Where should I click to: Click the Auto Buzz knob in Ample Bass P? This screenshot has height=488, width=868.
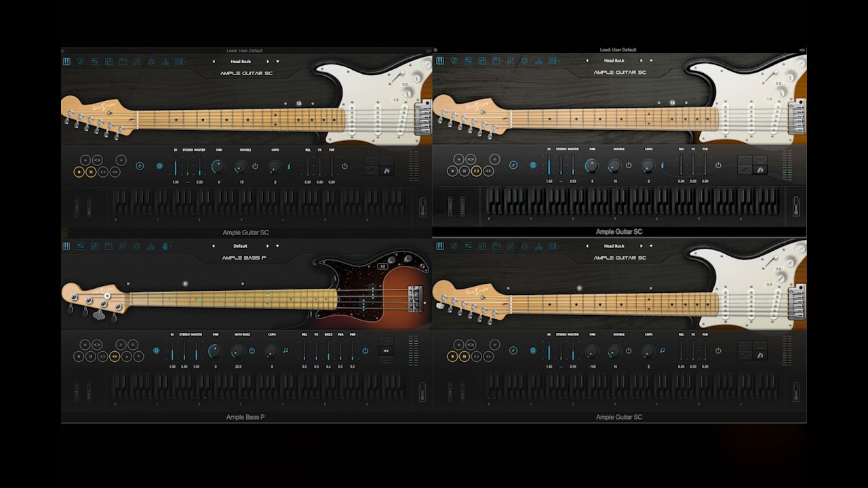(x=238, y=351)
